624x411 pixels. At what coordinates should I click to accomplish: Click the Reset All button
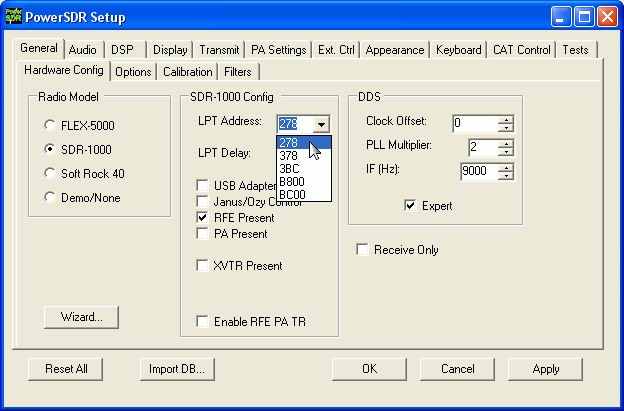point(66,369)
